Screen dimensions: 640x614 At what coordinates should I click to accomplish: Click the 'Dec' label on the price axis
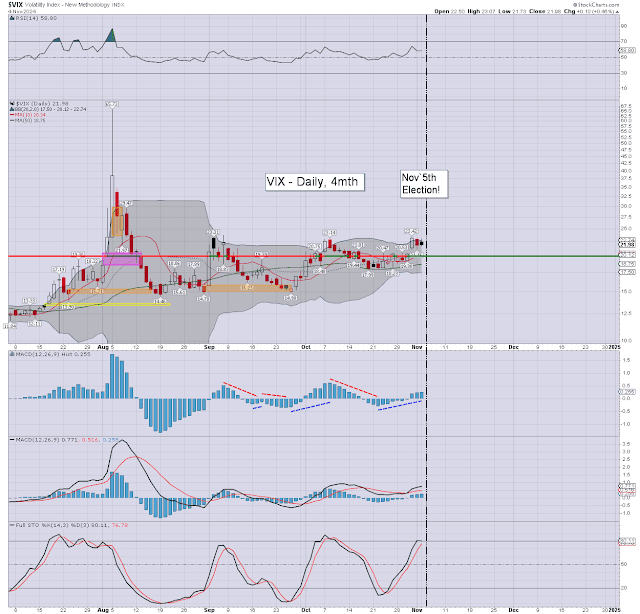click(x=513, y=347)
